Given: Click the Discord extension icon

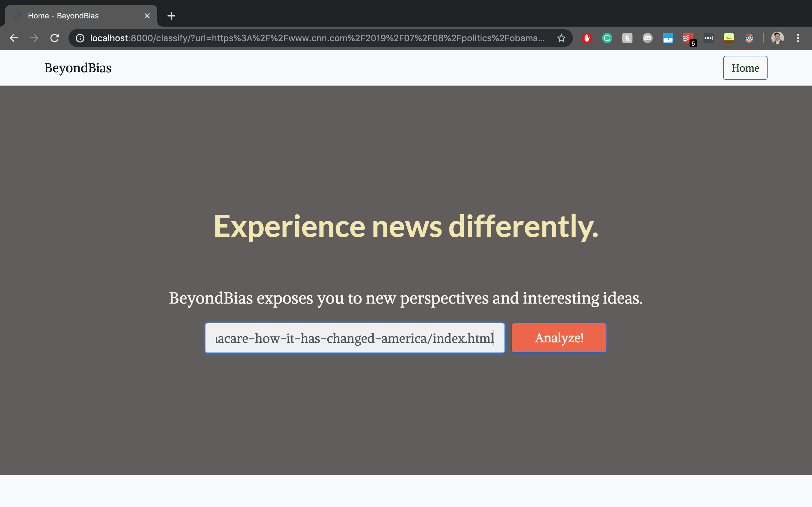Looking at the screenshot, I should point(648,38).
